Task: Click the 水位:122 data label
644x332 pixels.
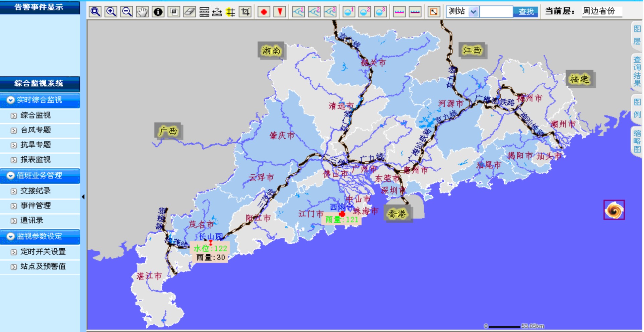Action: coord(210,248)
